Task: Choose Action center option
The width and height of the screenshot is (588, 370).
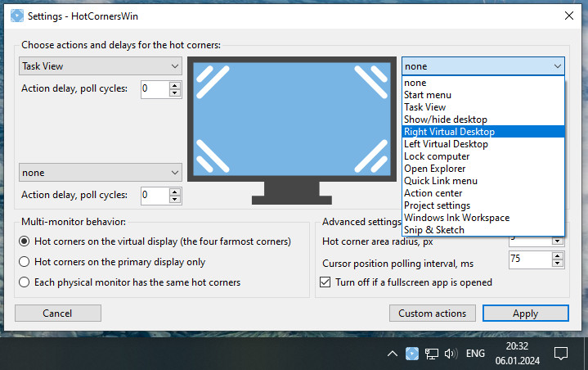Action: tap(483, 193)
